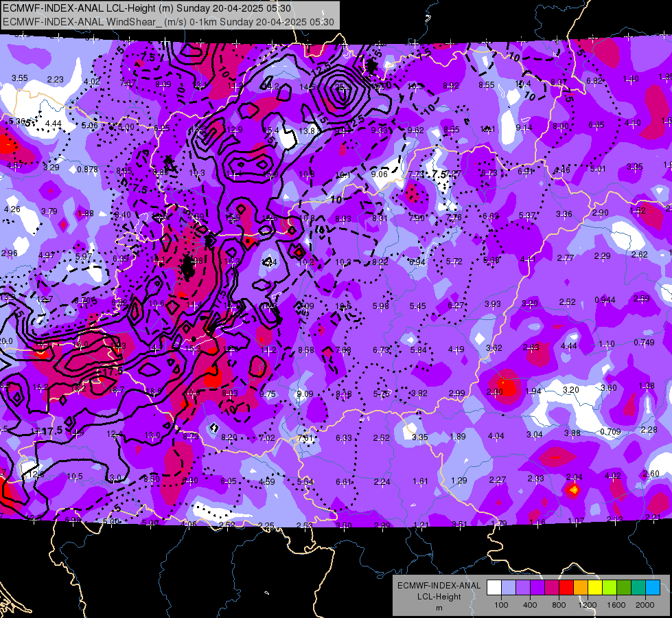672x618 pixels.
Task: Click the grid value 2.23
Action: point(56,80)
